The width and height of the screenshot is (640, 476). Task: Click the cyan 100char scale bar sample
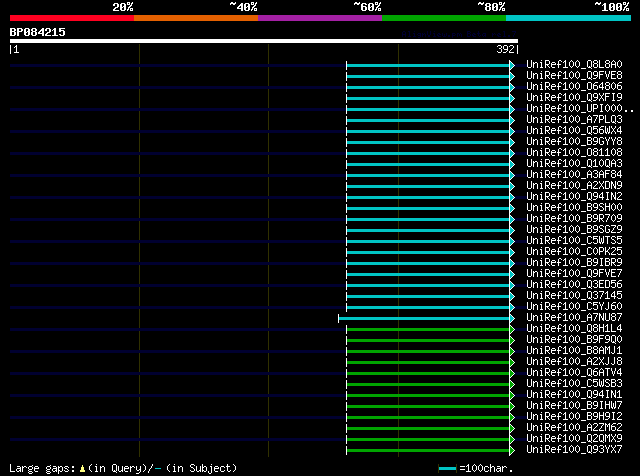[447, 469]
